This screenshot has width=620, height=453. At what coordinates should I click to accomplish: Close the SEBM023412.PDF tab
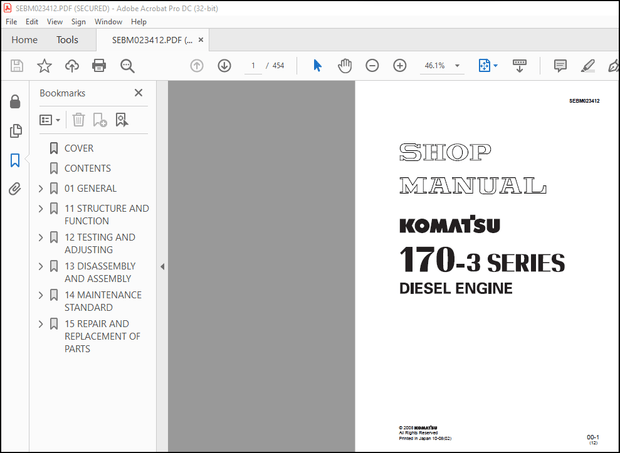[201, 40]
